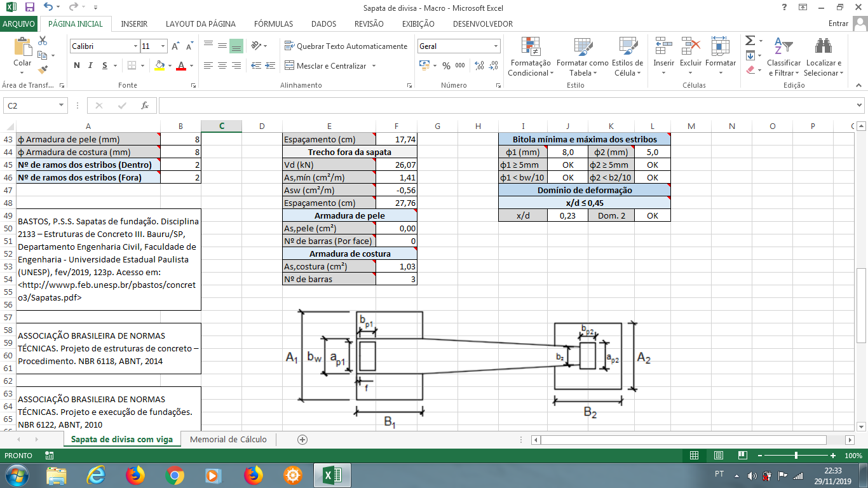This screenshot has width=868, height=488.
Task: Toggle Quebrar Texto Automaticamente
Action: click(x=346, y=46)
